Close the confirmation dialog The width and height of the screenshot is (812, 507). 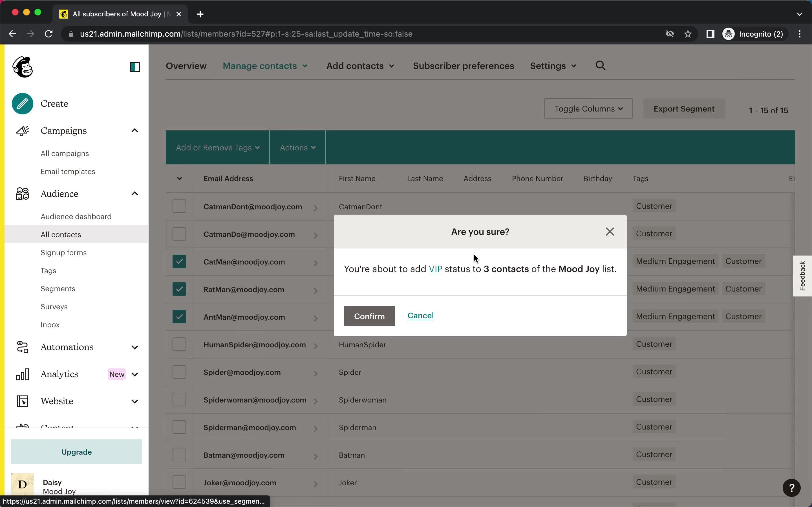tap(610, 231)
